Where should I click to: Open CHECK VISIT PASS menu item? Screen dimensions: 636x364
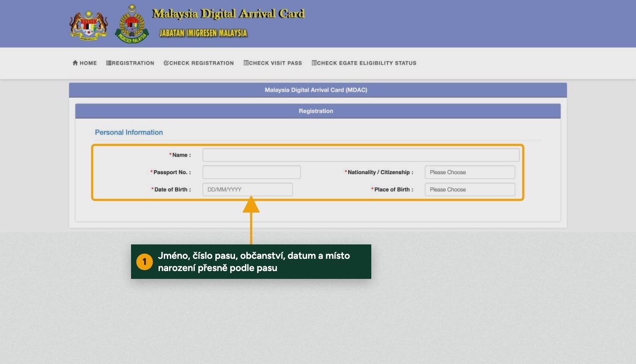[273, 63]
